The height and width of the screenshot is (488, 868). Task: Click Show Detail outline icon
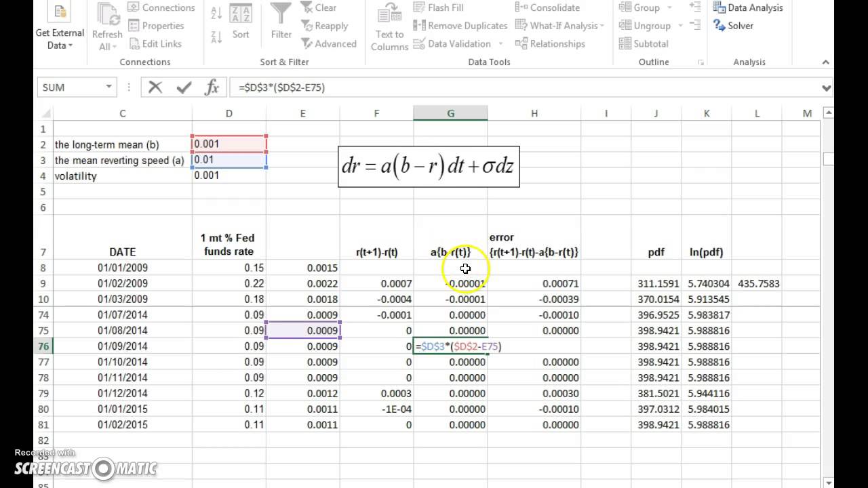pos(694,7)
